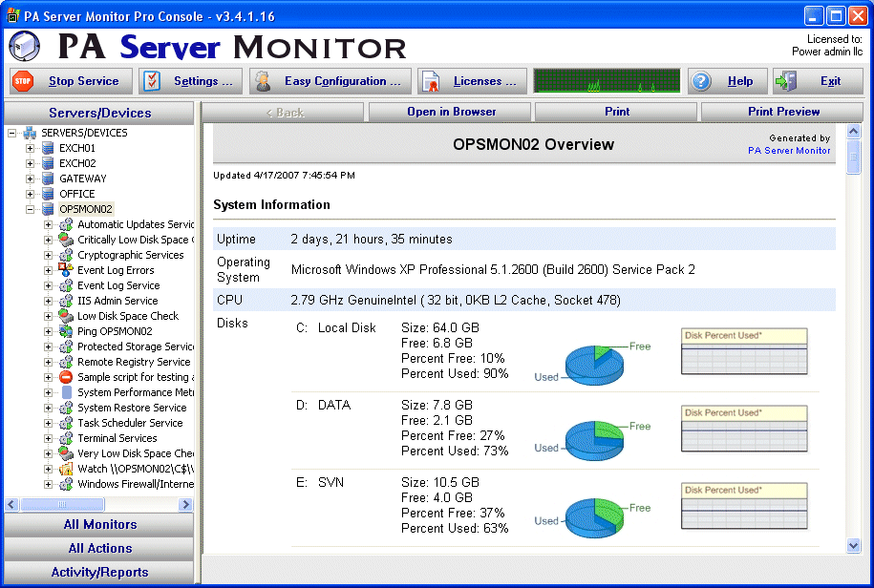874x588 pixels.
Task: Click the report vertical scrollbar thumb
Action: click(853, 157)
